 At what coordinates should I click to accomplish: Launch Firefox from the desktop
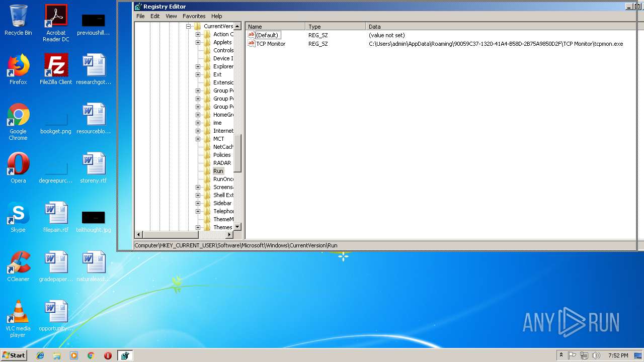(x=18, y=69)
